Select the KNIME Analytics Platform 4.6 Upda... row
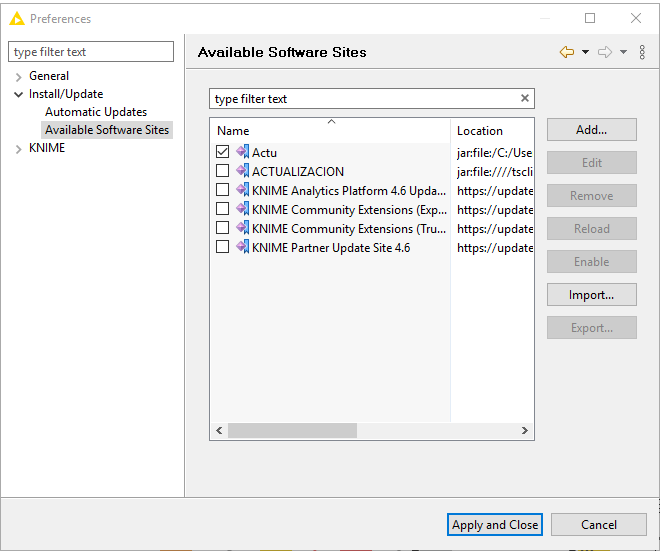 pos(349,191)
